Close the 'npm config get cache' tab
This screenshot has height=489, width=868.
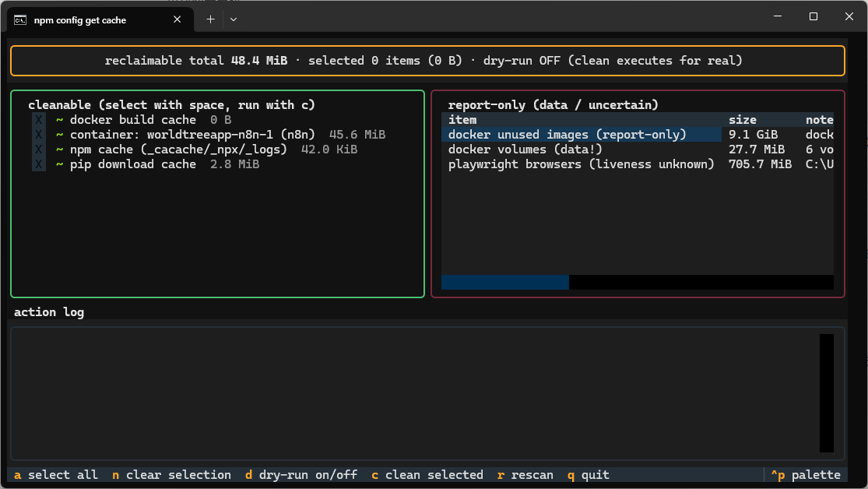pyautogui.click(x=177, y=19)
